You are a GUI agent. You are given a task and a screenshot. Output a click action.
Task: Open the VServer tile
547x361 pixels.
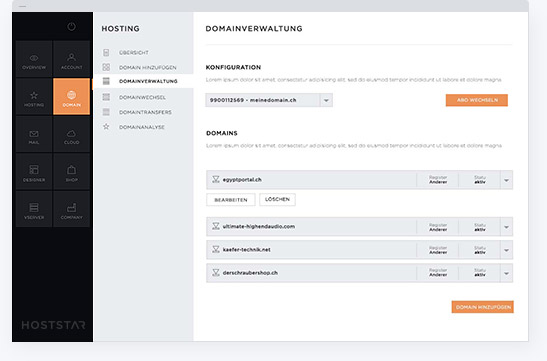tap(34, 209)
